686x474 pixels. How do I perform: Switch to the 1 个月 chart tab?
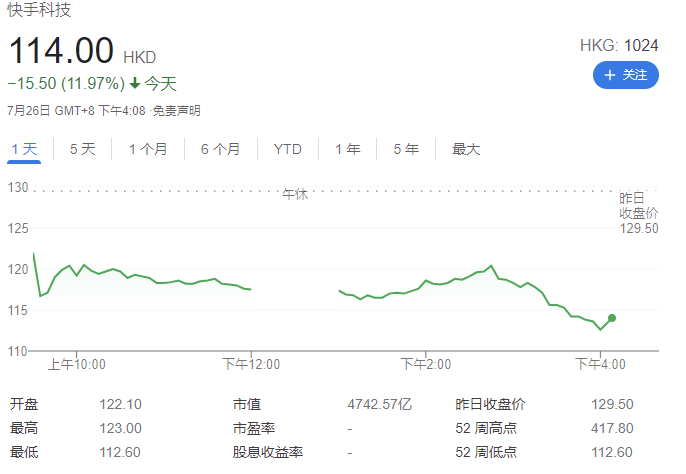[x=148, y=149]
